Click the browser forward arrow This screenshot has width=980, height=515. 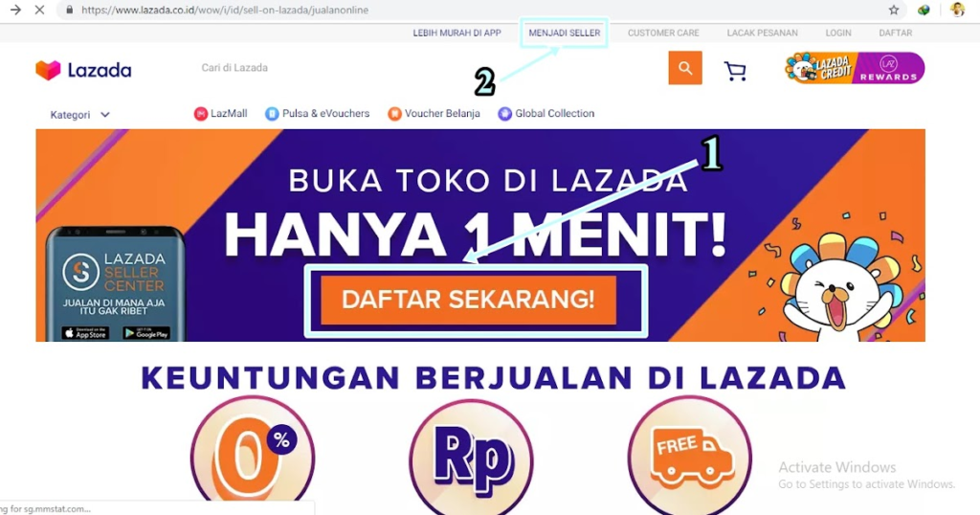15,10
